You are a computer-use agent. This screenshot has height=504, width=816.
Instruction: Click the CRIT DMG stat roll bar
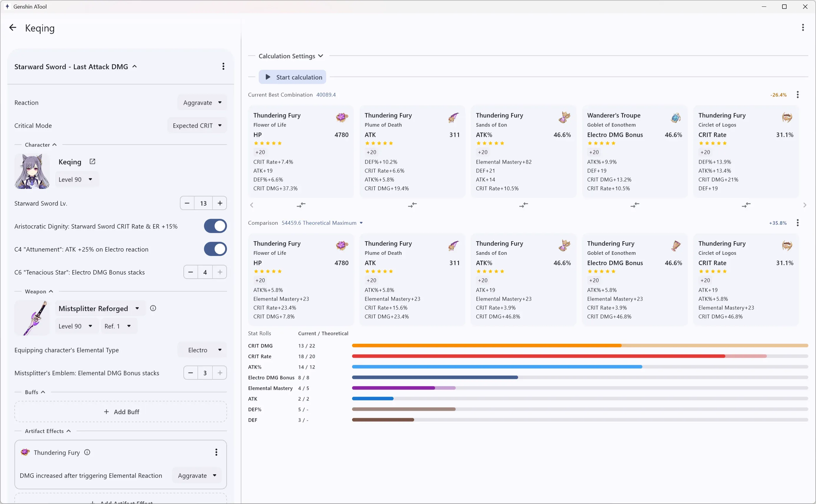pos(580,346)
